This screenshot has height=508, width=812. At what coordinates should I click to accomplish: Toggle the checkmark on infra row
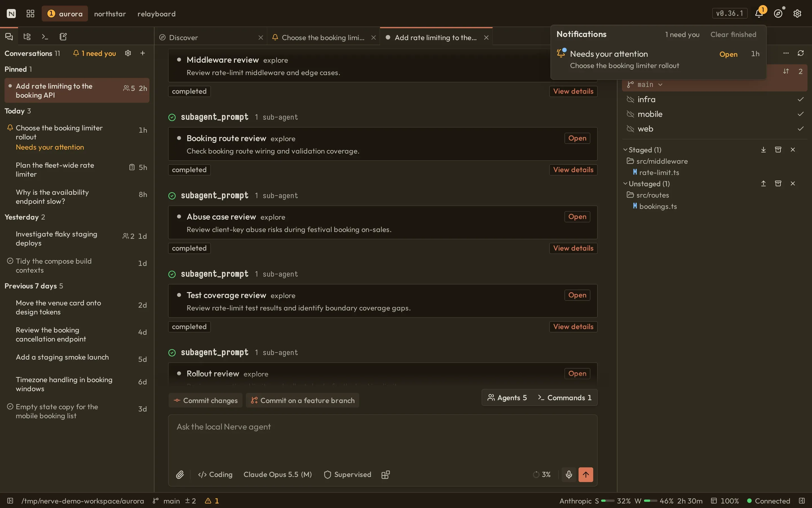(801, 99)
